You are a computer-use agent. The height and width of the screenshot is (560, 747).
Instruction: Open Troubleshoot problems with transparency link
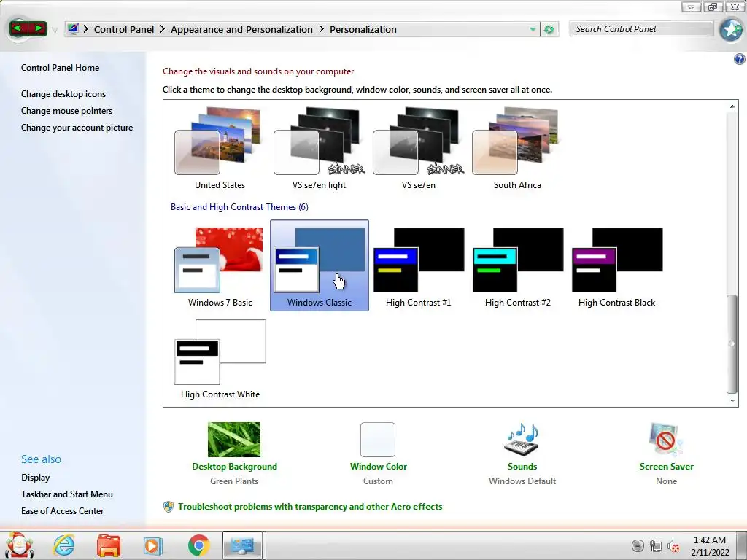pos(310,507)
